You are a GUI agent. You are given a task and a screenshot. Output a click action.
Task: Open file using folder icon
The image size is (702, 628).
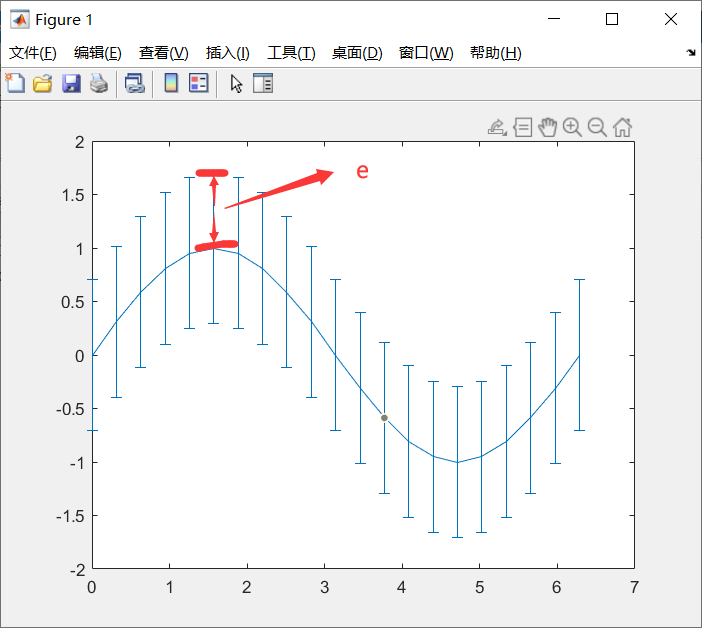(43, 83)
